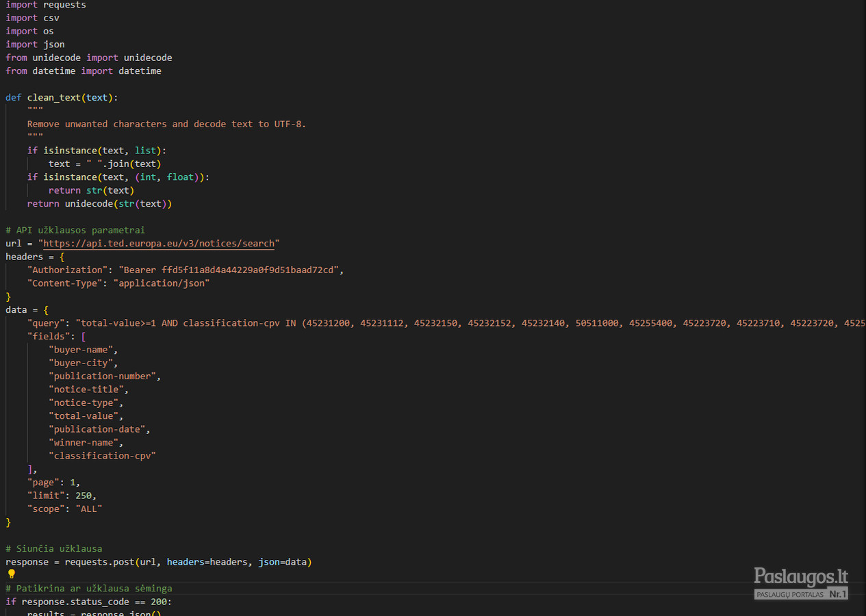Click the 'headers = {' line
The height and width of the screenshot is (616, 866).
pyautogui.click(x=35, y=257)
